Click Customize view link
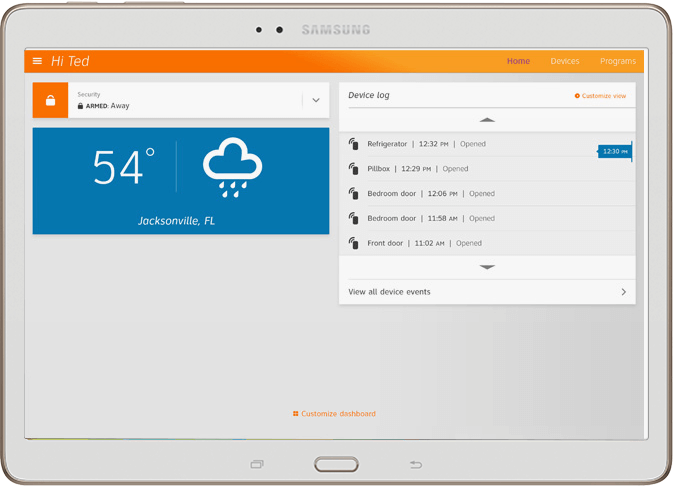This screenshot has height=486, width=673. point(601,96)
